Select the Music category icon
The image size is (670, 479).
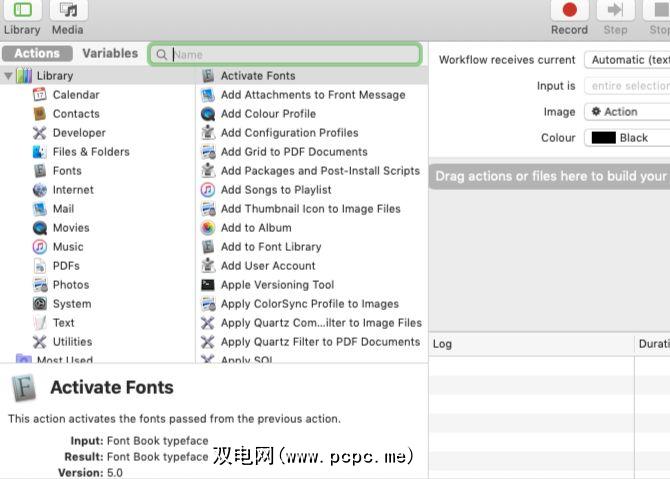point(40,247)
